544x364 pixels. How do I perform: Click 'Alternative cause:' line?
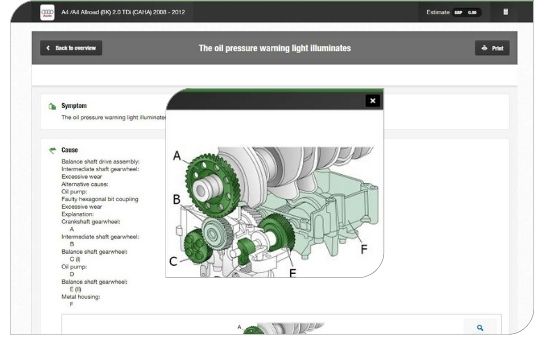click(x=85, y=184)
